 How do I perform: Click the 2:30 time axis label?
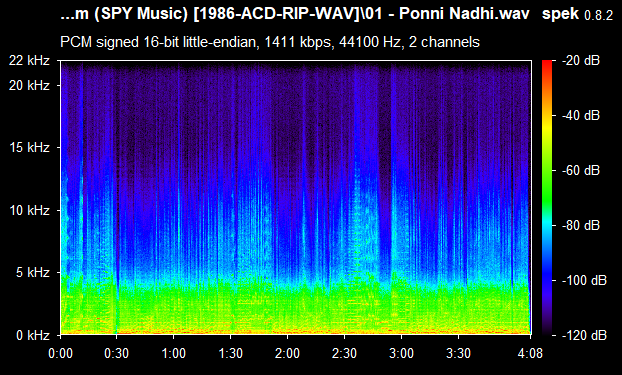click(344, 353)
